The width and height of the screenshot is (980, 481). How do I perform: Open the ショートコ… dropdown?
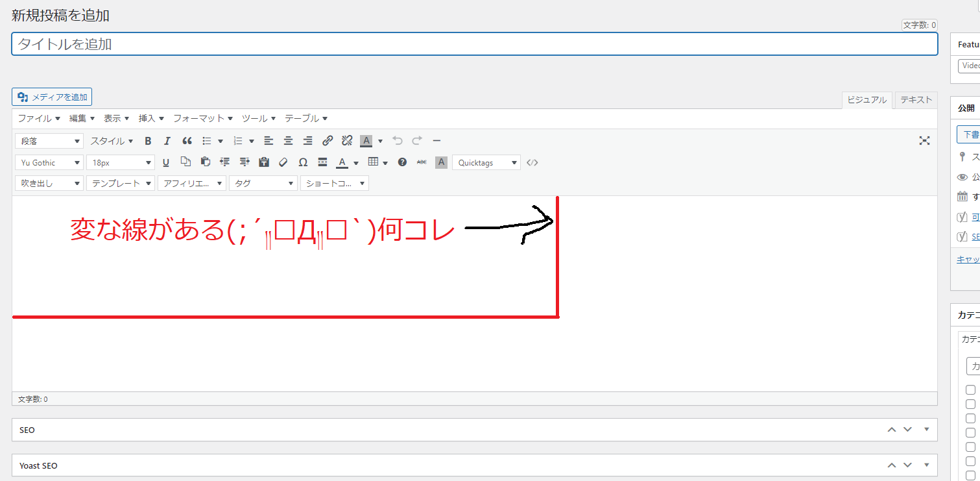[335, 183]
